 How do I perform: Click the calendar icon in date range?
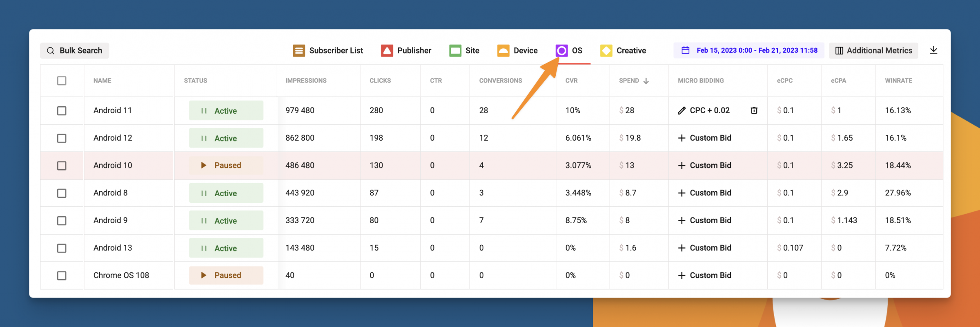[x=686, y=50]
